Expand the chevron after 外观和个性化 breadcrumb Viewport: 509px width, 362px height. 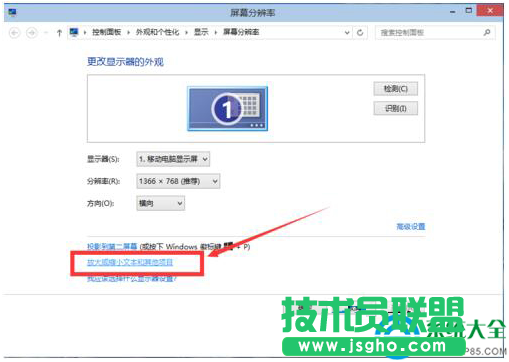pos(186,32)
